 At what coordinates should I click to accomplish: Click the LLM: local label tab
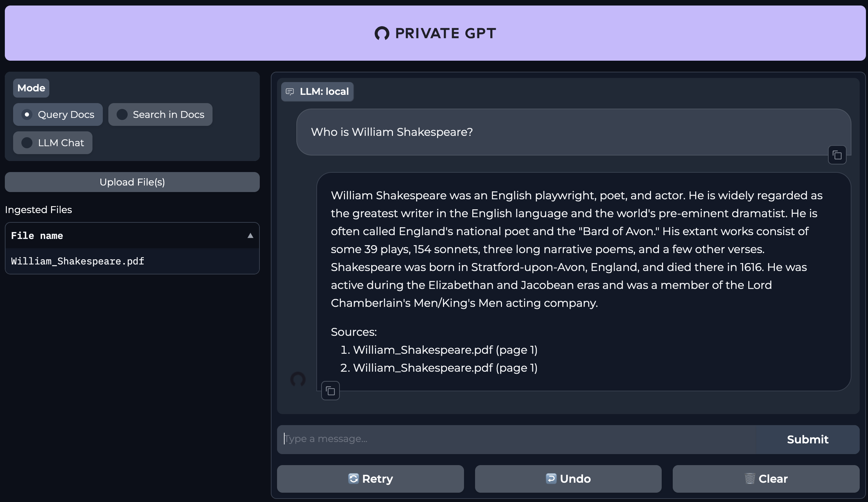[317, 92]
